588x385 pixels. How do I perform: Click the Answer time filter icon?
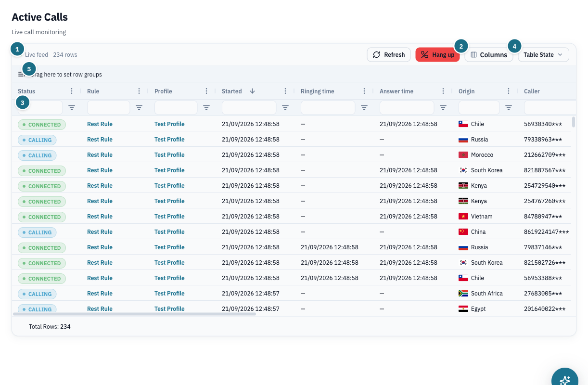[x=443, y=107]
